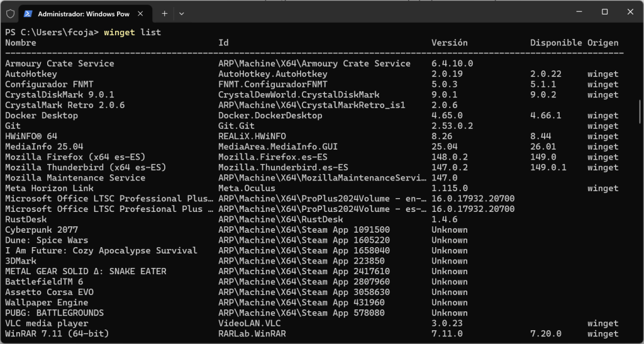
Task: Click HWiNFO available version 8.44
Action: click(543, 136)
